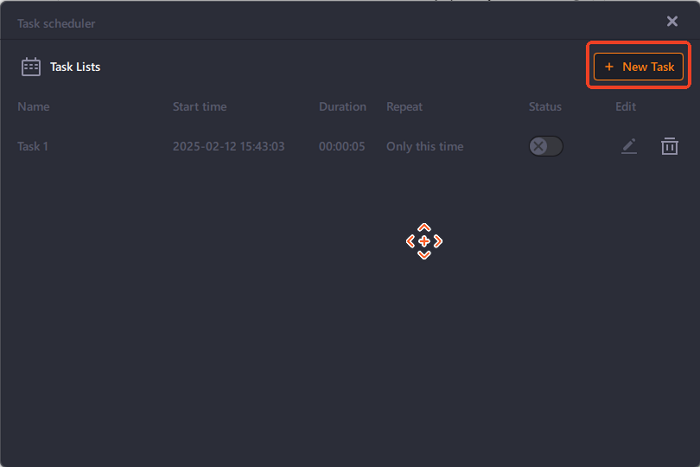Screen dimensions: 700x467
Task: Create a task with New Task button
Action: tap(638, 67)
